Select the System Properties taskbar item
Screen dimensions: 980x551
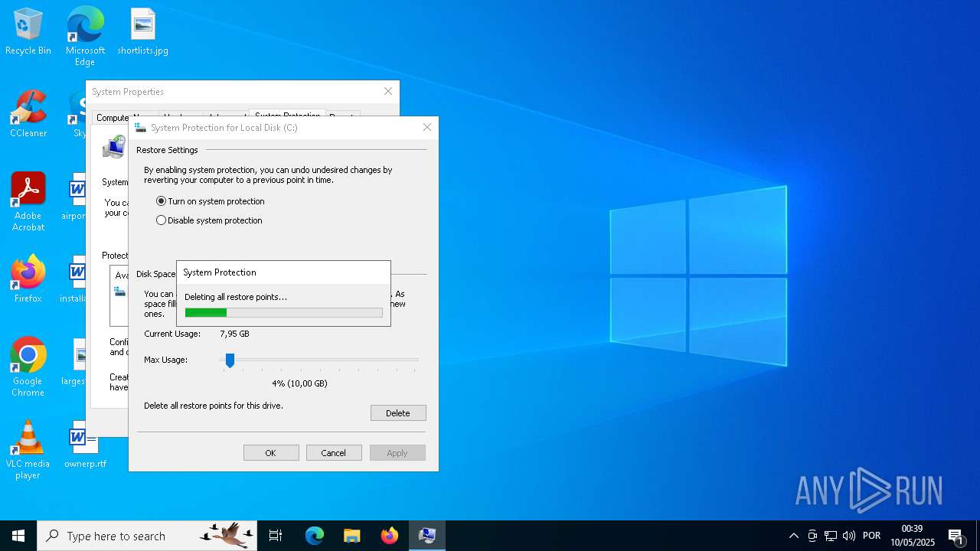pyautogui.click(x=427, y=536)
